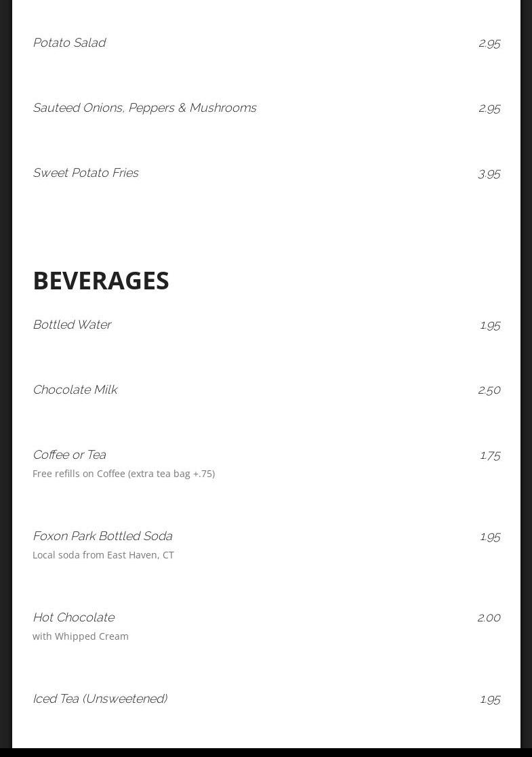Click the price of Iced Tea (Unsweetened)
The height and width of the screenshot is (757, 532).
pos(489,699)
